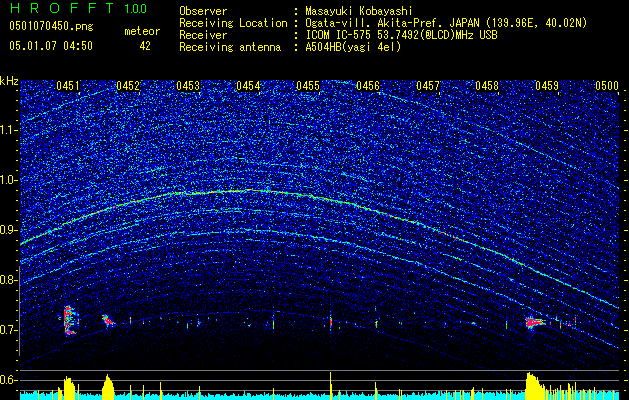The image size is (629, 400).
Task: Click time marker 0459
Action: point(547,86)
